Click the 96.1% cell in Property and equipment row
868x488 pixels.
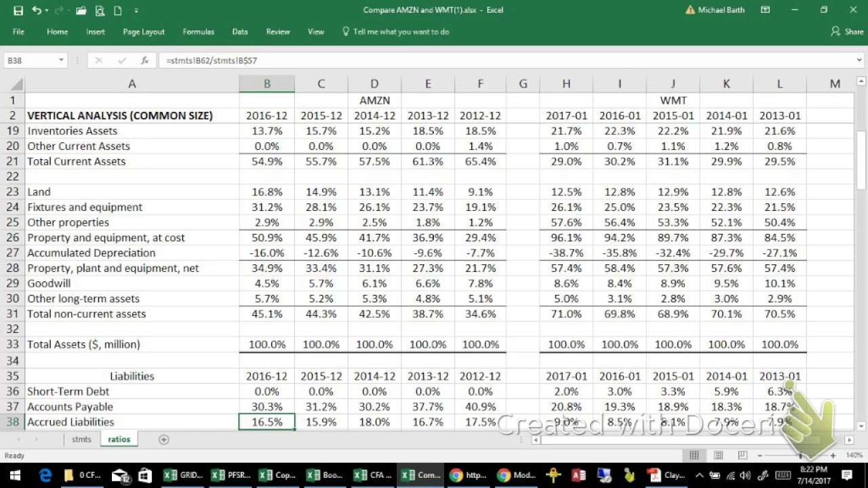tap(566, 238)
